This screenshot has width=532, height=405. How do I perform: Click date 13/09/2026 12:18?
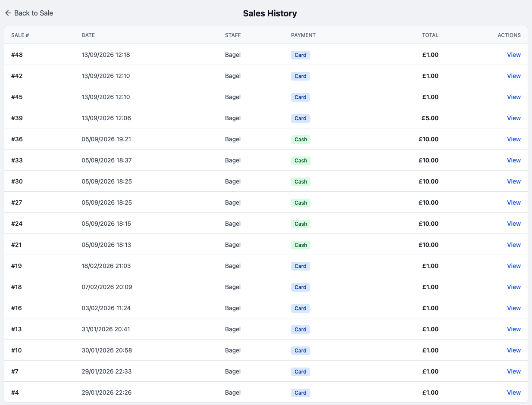tap(106, 55)
